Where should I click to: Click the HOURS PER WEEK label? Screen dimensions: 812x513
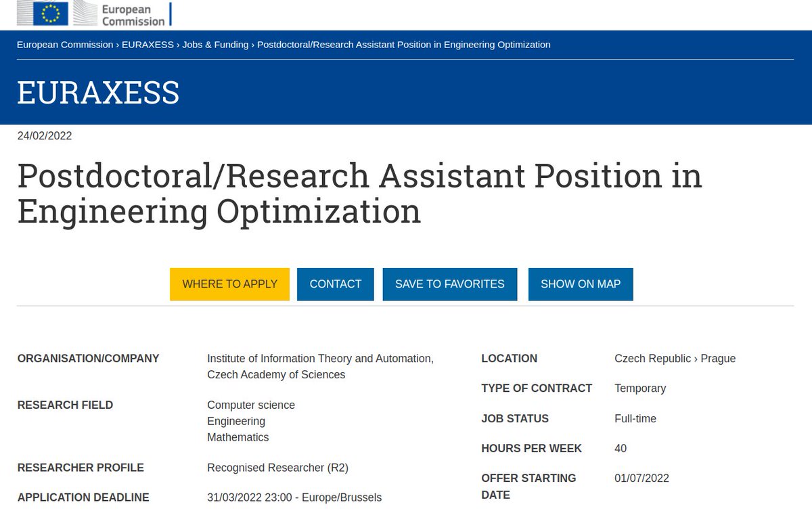pos(531,449)
